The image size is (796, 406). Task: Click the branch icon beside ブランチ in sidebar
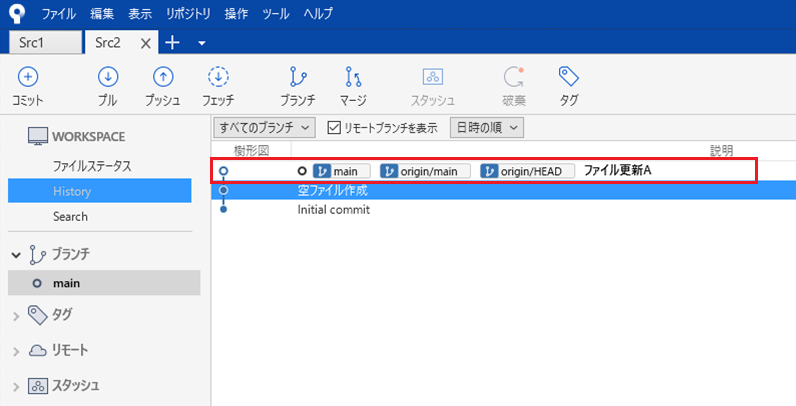[38, 255]
